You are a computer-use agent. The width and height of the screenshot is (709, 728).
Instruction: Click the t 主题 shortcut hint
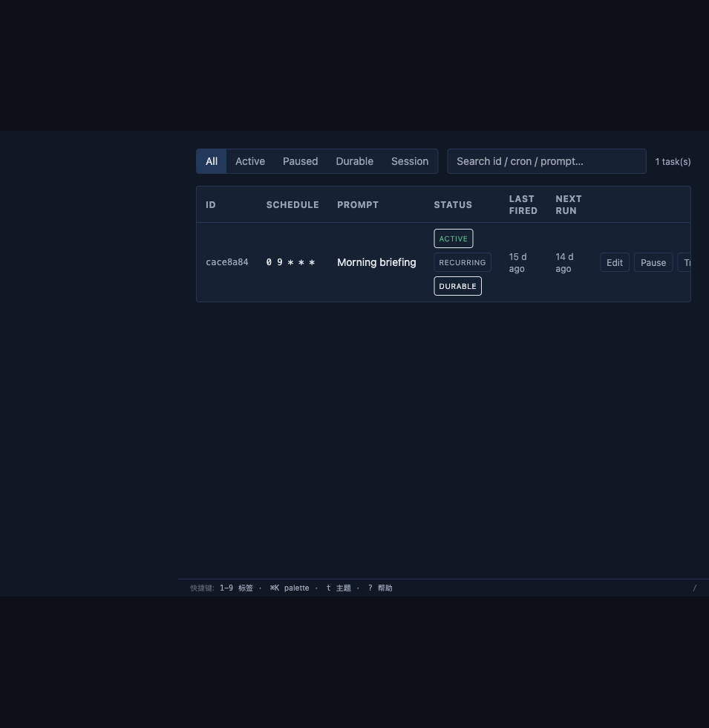click(339, 588)
